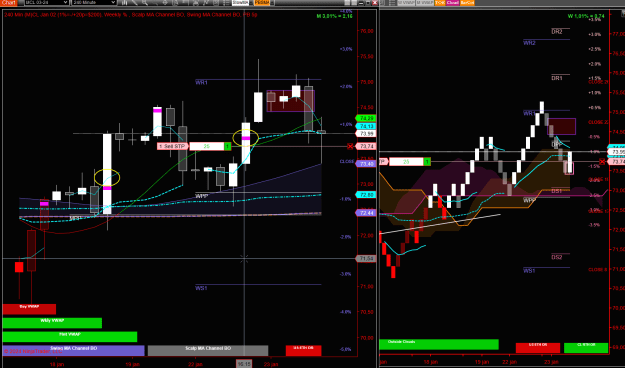
Task: Select the cyan 74.13 price marker
Action: pos(366,126)
